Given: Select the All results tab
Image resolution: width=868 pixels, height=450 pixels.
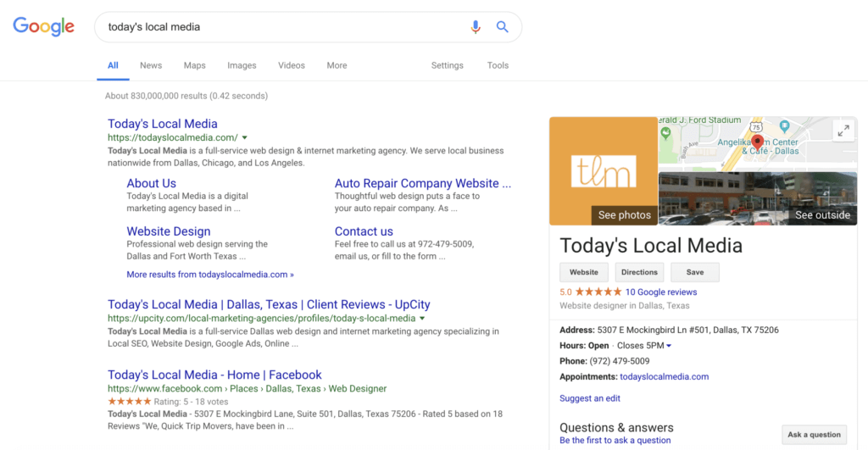Looking at the screenshot, I should 113,65.
